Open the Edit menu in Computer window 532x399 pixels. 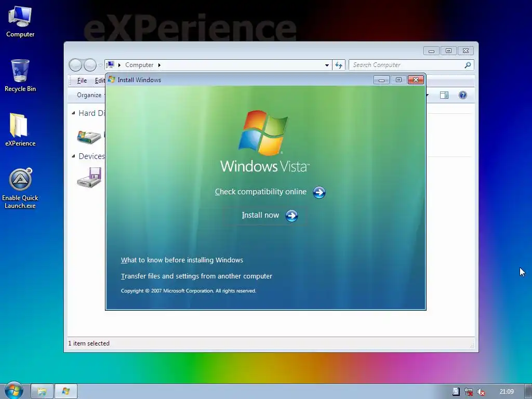99,81
